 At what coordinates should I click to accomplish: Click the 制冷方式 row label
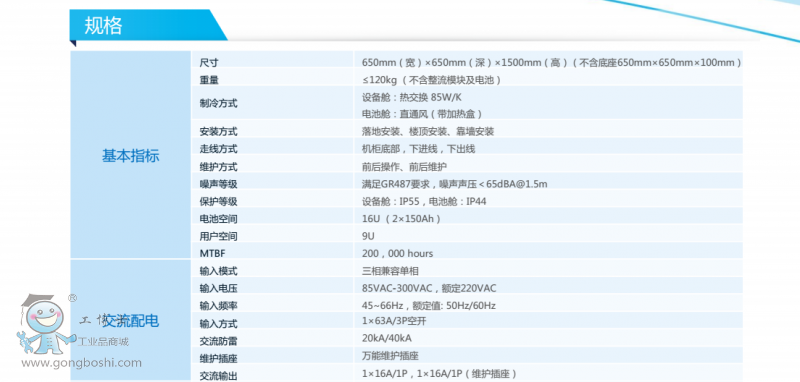point(218,104)
